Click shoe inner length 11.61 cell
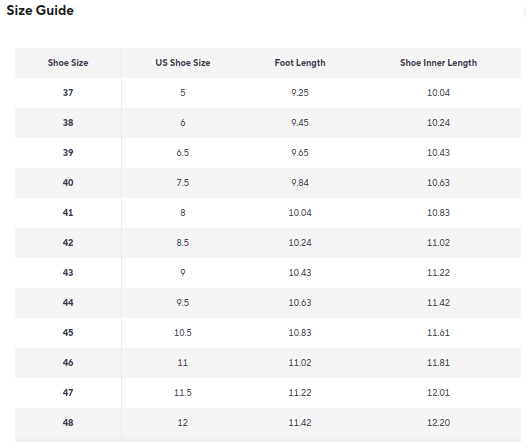Image resolution: width=526 pixels, height=442 pixels. (x=438, y=333)
